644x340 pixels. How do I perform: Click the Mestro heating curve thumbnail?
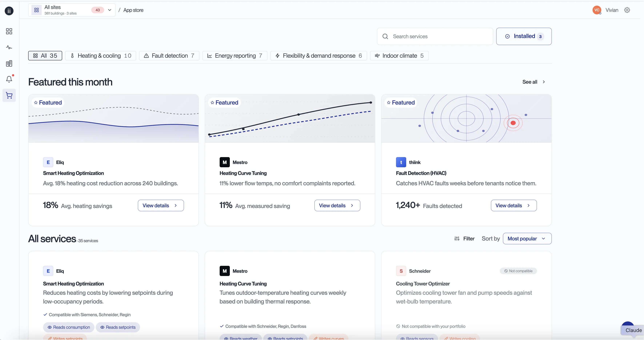click(290, 119)
